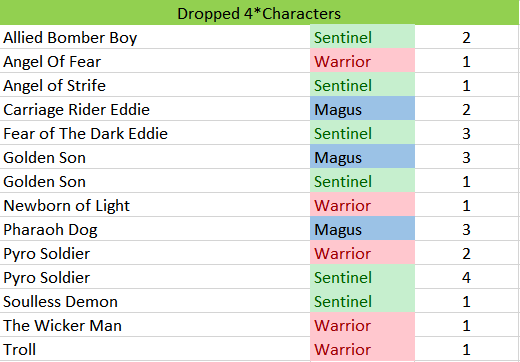Screen dimensions: 520x362
Task: Select the Soulless Demon cell
Action: 155,301
